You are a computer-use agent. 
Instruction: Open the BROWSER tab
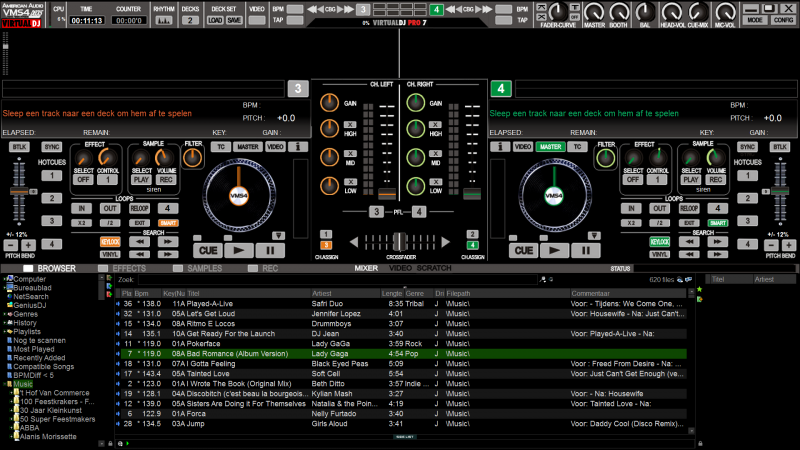49,268
